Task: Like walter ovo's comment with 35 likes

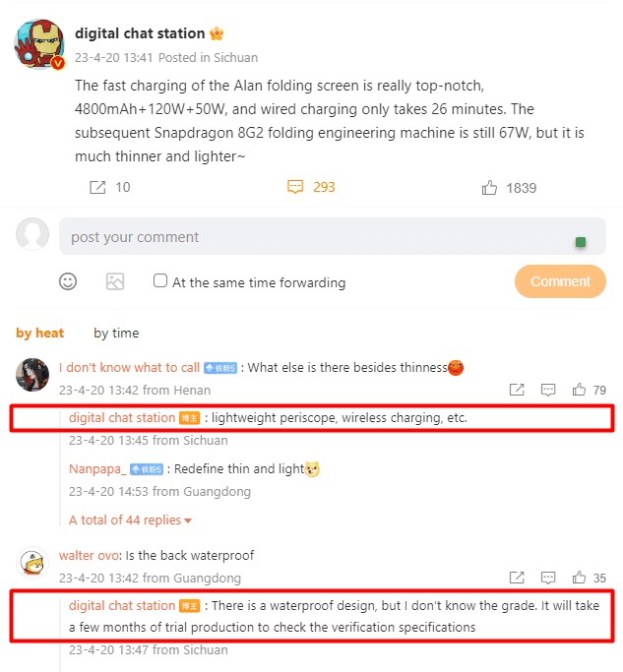Action: [x=579, y=577]
